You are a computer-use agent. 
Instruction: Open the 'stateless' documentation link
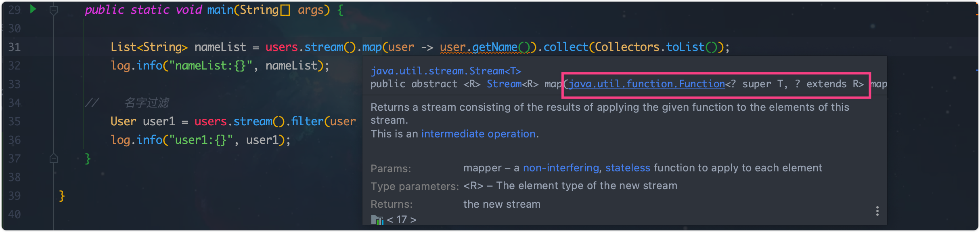coord(628,168)
